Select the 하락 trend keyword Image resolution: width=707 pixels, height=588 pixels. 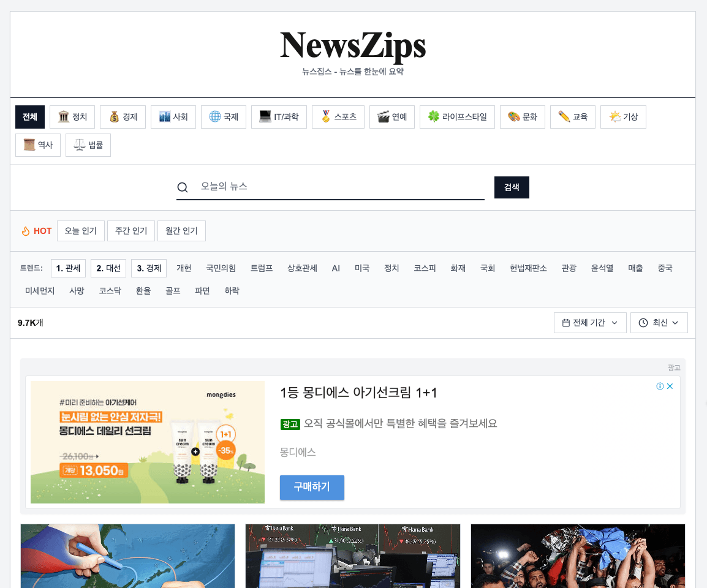click(x=232, y=291)
